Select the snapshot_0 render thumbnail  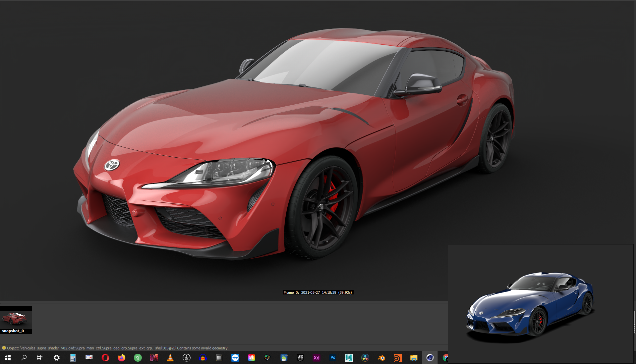(x=16, y=320)
